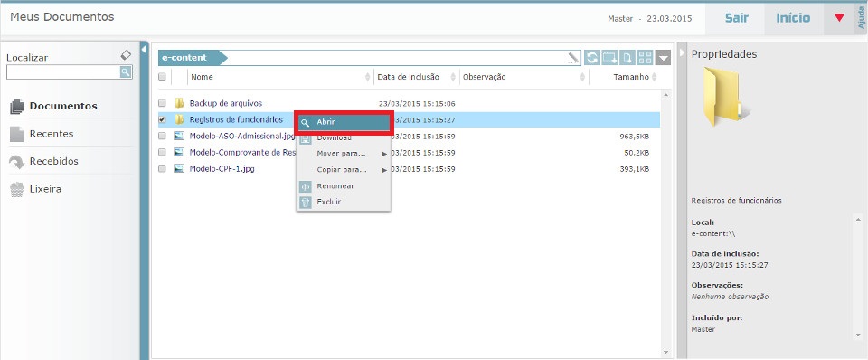Click the Localizar search input field
Image resolution: width=868 pixels, height=360 pixels.
pos(63,72)
